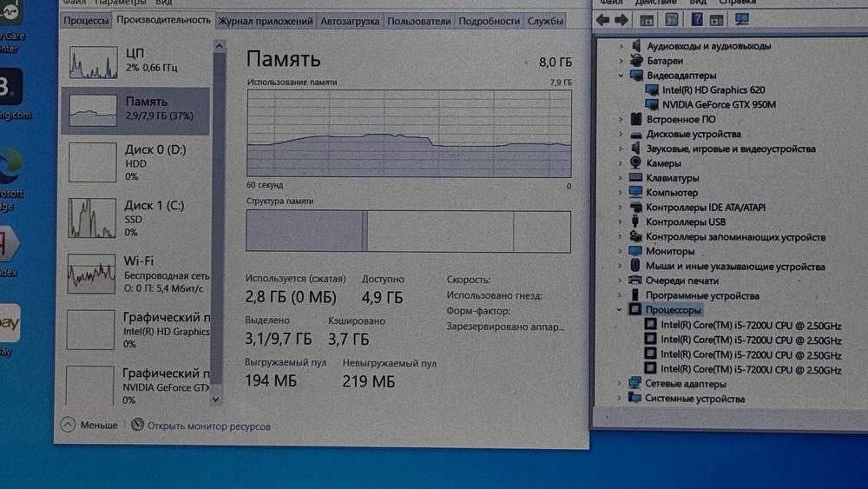Click Forward arrow in Device Manager toolbar
The height and width of the screenshot is (489, 868).
coord(621,21)
